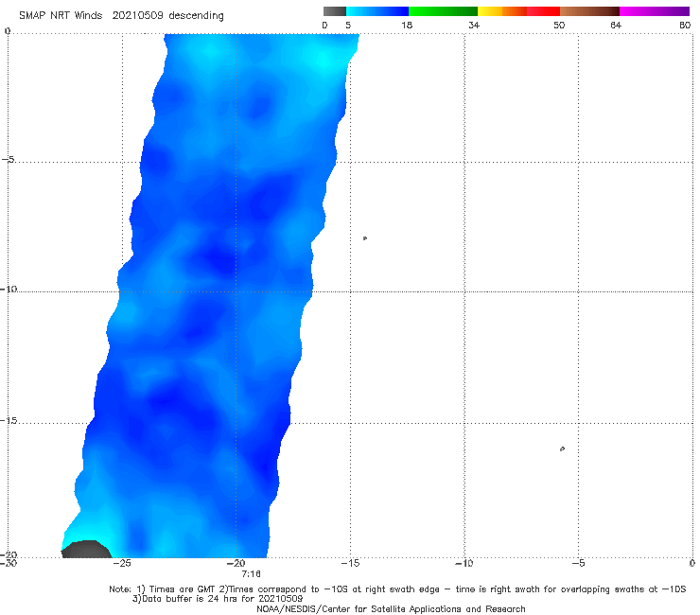Click the red segment of the colorbar
Screen dimensions: 700x615
543,11
